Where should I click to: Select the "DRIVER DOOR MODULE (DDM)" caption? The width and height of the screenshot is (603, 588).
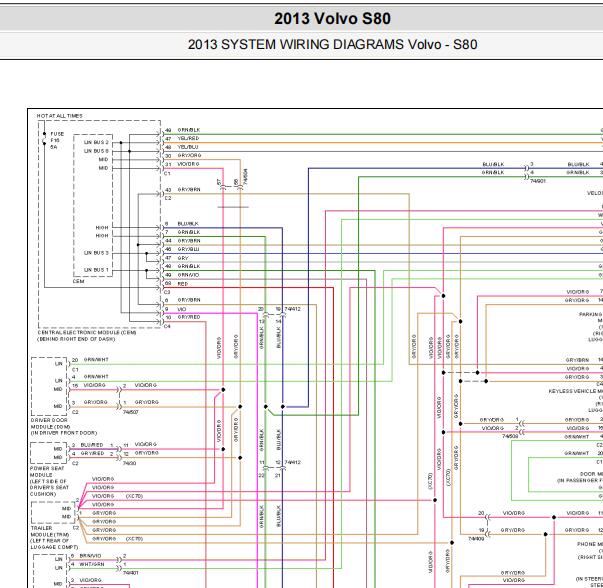pos(49,423)
